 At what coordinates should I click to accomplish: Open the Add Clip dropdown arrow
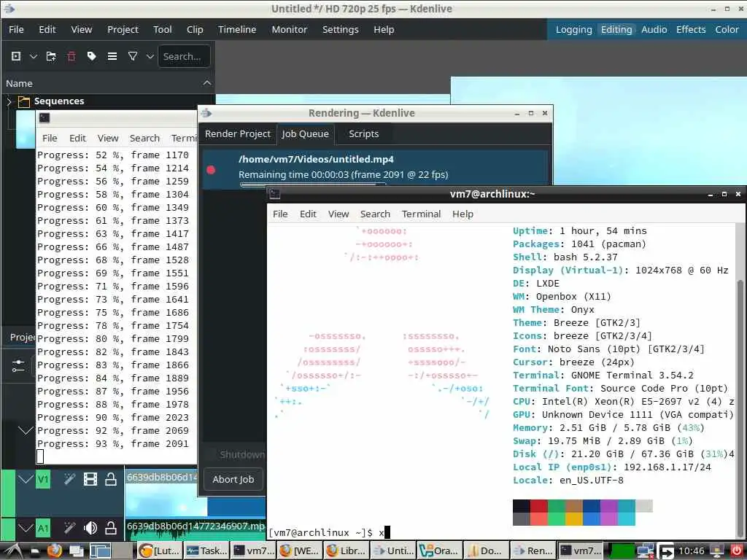(34, 56)
